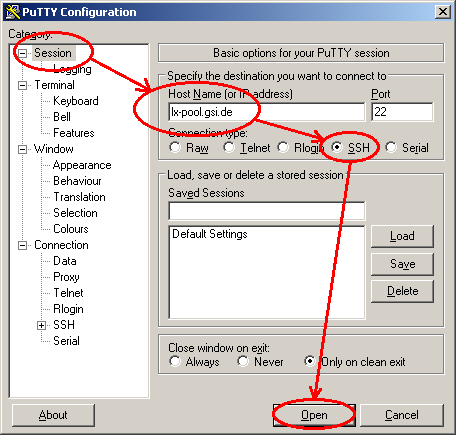The width and height of the screenshot is (456, 435).
Task: Open the Logging category
Action: tap(72, 69)
